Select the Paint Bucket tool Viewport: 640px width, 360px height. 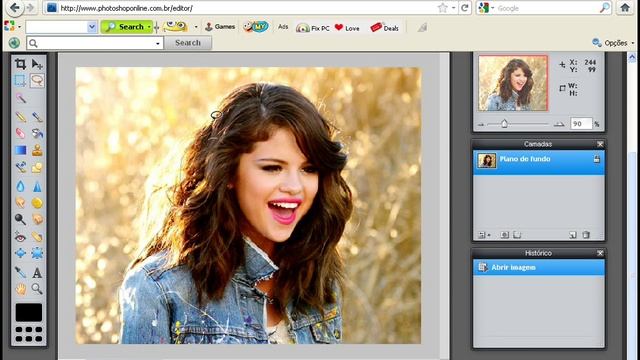click(37, 133)
